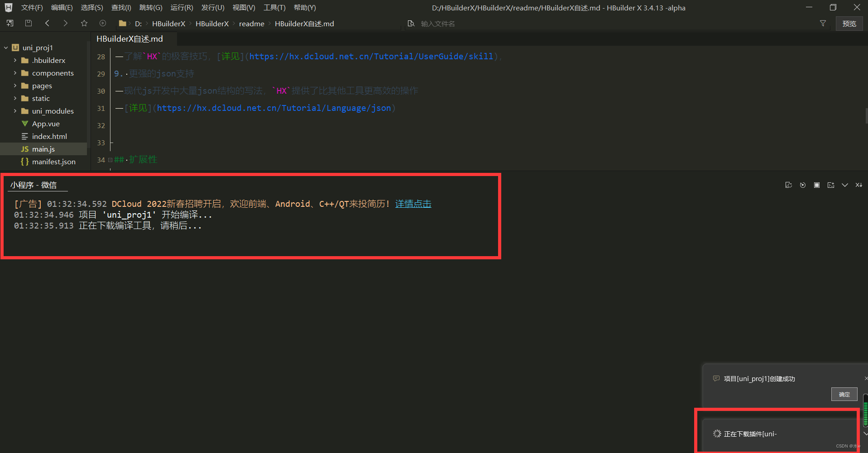868x453 pixels.
Task: Open the 文件(F) menu
Action: (32, 8)
